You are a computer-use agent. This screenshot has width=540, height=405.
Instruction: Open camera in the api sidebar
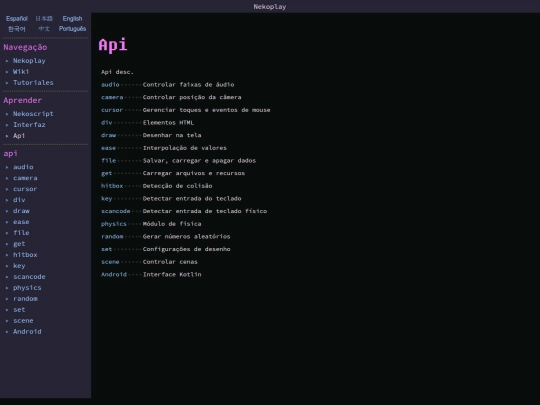pos(25,178)
